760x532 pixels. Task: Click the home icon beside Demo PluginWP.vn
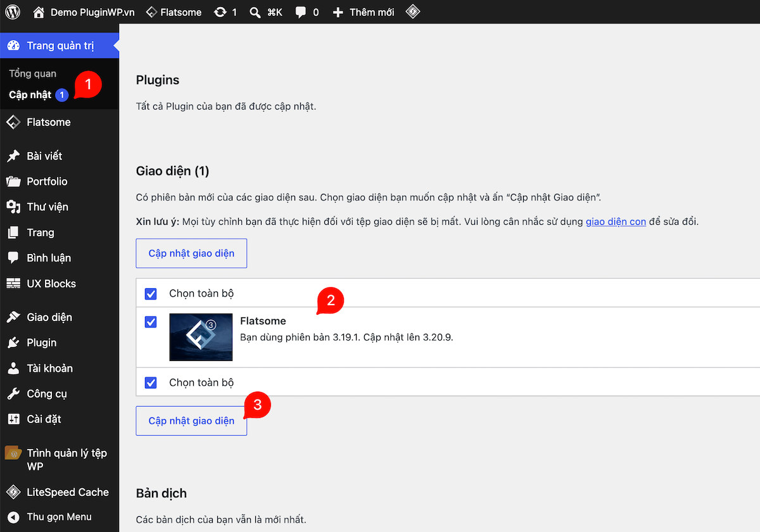coord(39,12)
